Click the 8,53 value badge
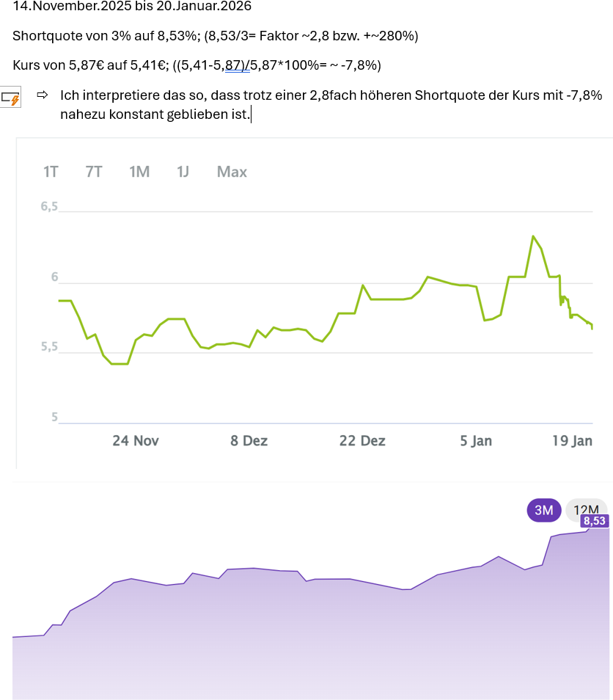The image size is (613, 700). (x=594, y=522)
